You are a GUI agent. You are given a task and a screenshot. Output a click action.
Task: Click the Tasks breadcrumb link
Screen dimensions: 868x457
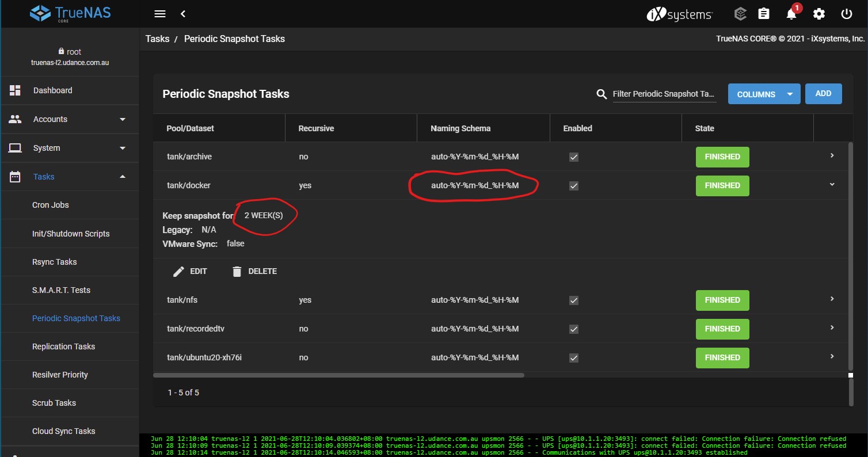click(157, 39)
